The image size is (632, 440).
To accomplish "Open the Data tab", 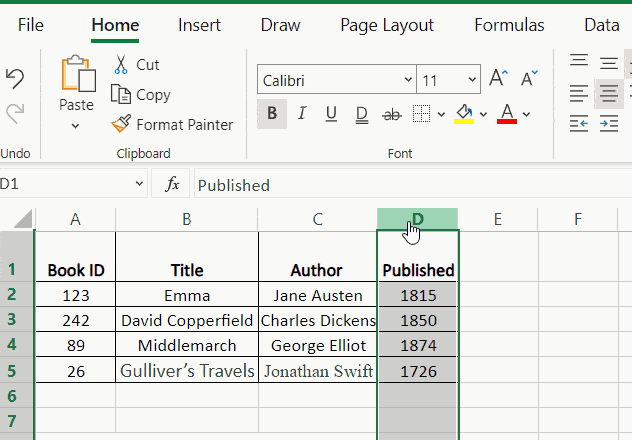I will 602,25.
